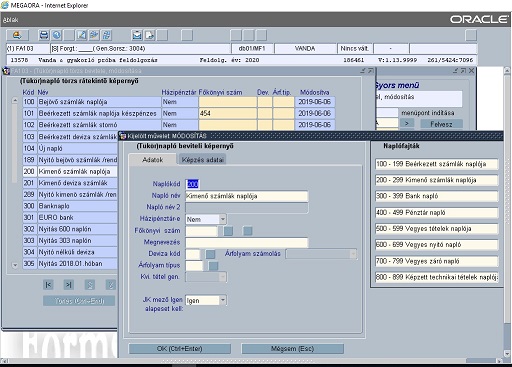Viewport: 512px width, 367px height.
Task: Select '100 - 199 Beérkezett számlák naplója' type
Action: pyautogui.click(x=437, y=164)
